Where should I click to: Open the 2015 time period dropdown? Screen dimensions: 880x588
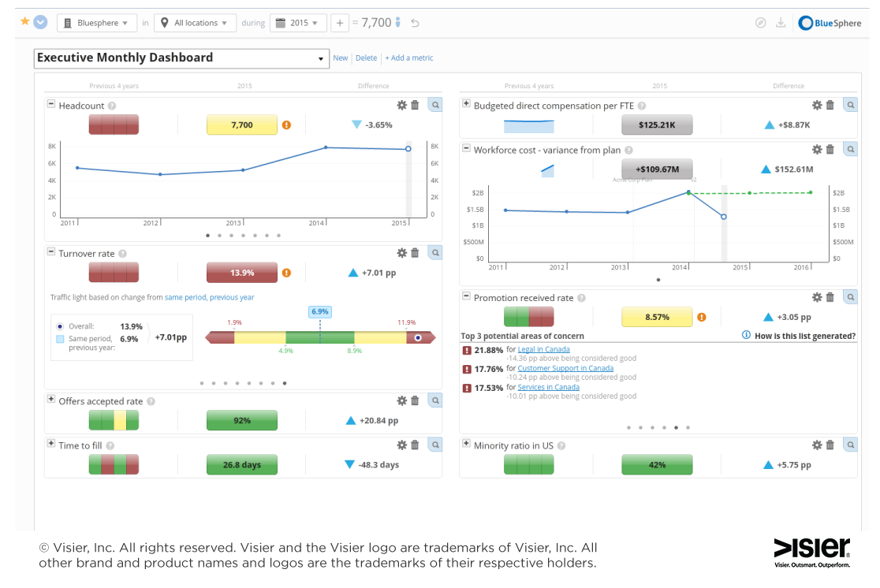coord(298,23)
